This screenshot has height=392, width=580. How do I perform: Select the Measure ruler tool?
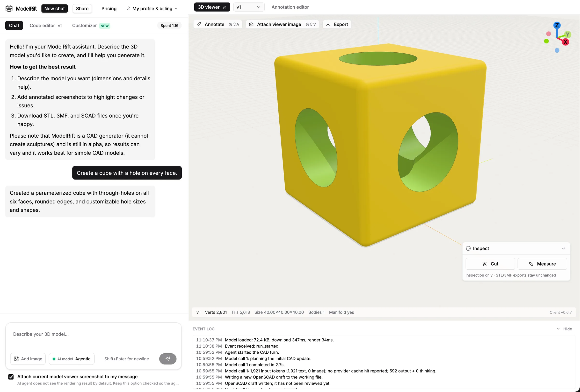[542, 264]
